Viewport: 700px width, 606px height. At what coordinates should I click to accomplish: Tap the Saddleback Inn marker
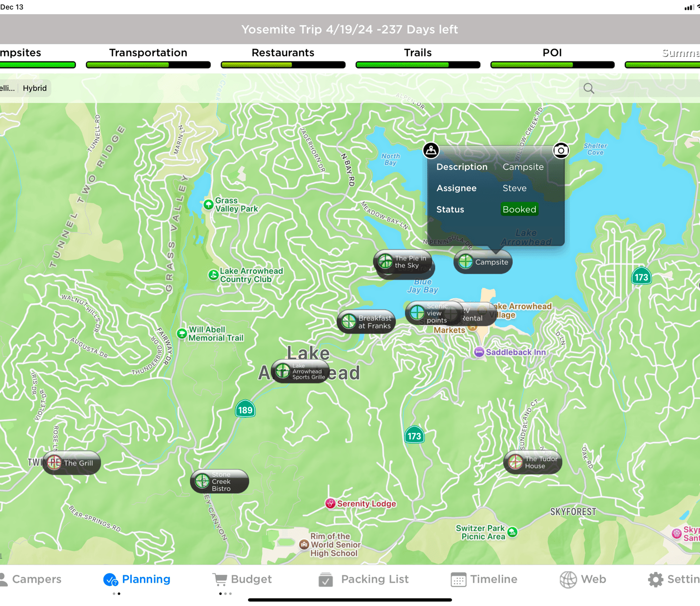[x=479, y=352]
